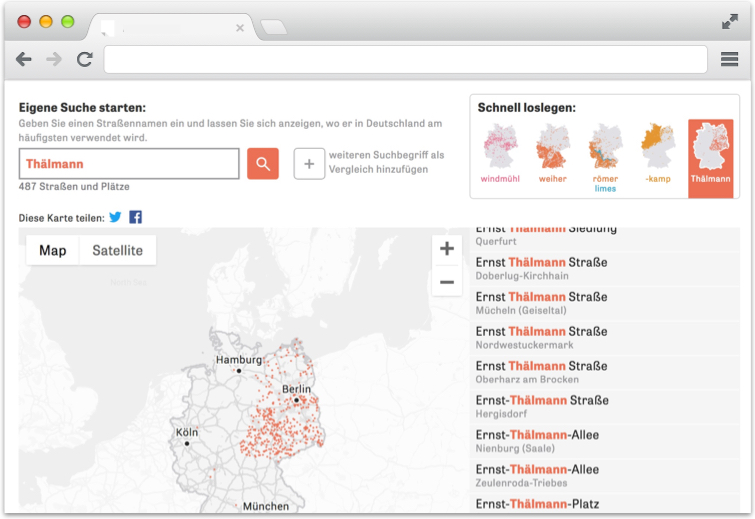The image size is (755, 519).
Task: Add a comparison term with plus button
Action: tap(309, 163)
